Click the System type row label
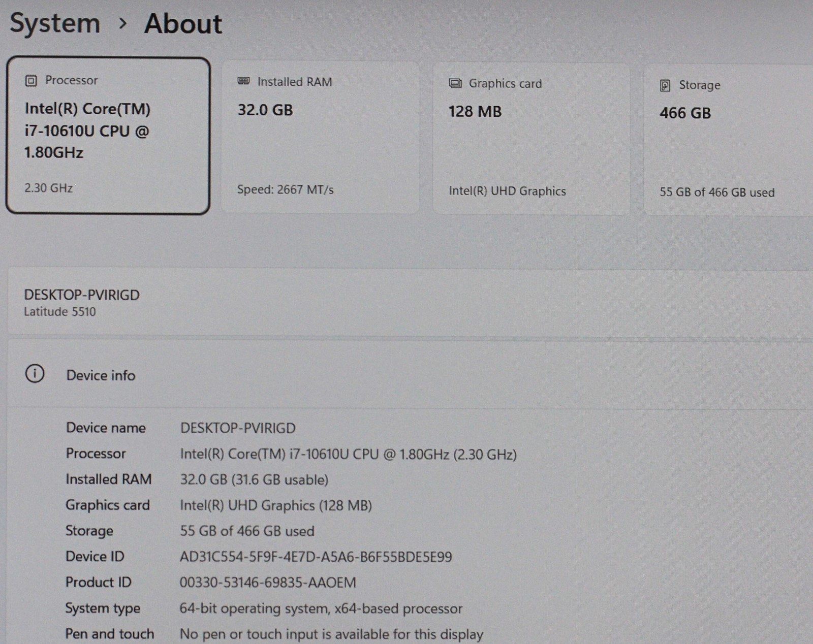The width and height of the screenshot is (813, 644). click(x=103, y=608)
